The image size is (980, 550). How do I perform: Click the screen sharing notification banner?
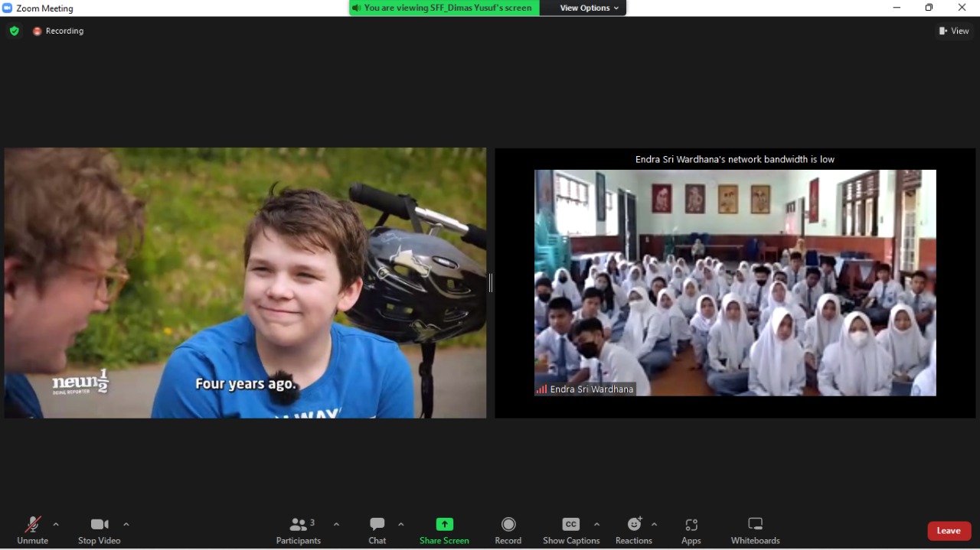(x=444, y=8)
